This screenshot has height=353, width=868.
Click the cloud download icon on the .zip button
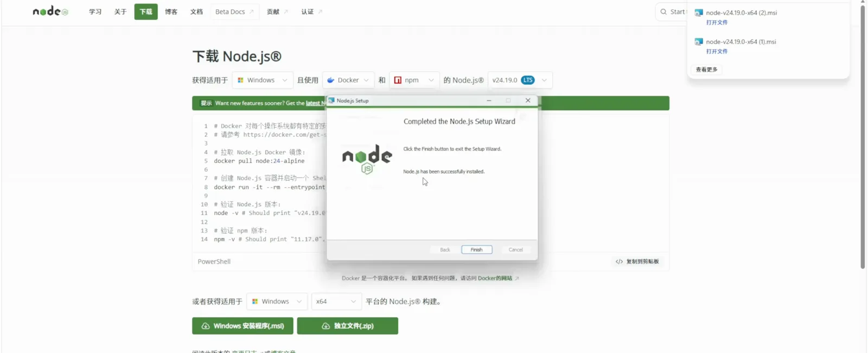[x=325, y=326]
